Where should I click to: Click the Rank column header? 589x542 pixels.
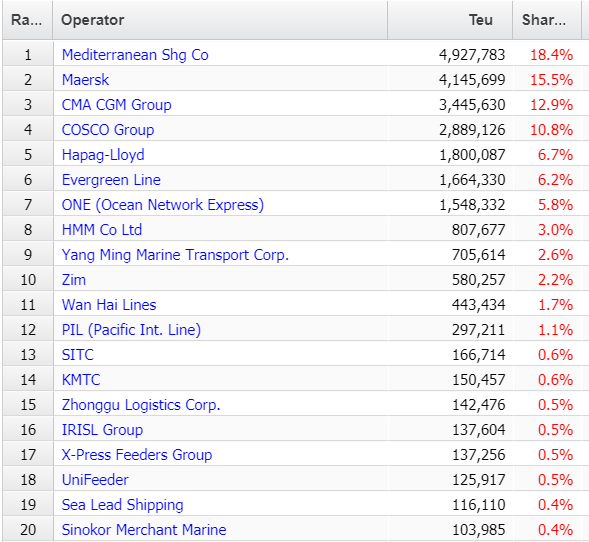tap(27, 20)
